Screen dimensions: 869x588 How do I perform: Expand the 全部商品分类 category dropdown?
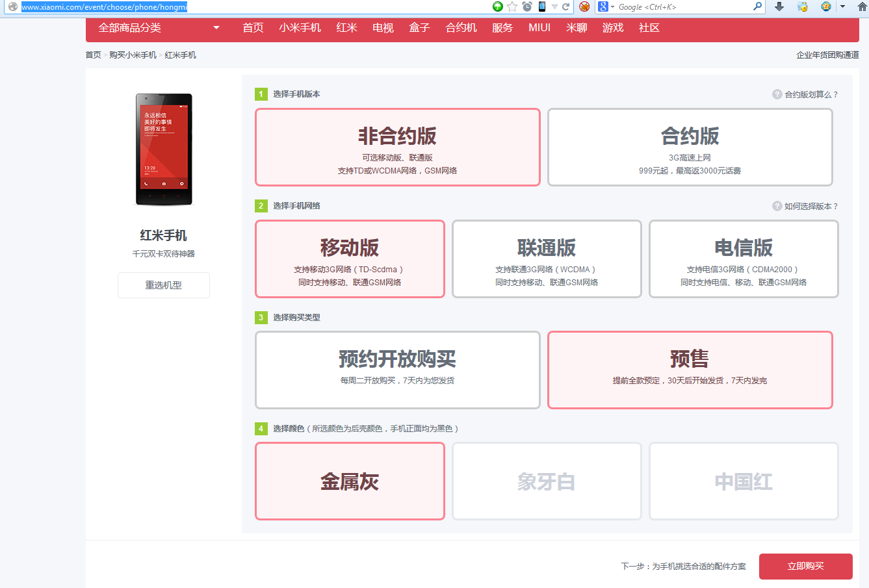point(159,28)
